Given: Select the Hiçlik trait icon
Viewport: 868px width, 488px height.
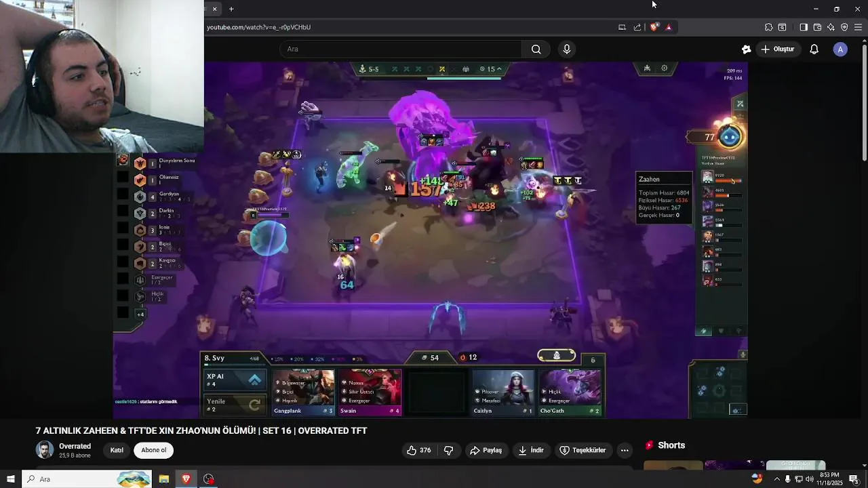Looking at the screenshot, I should 140,297.
